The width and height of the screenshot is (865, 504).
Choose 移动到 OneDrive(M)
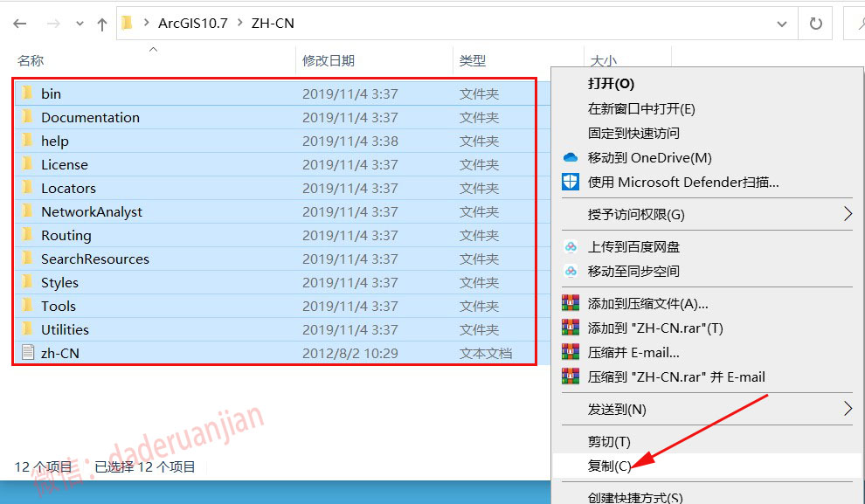pyautogui.click(x=650, y=158)
